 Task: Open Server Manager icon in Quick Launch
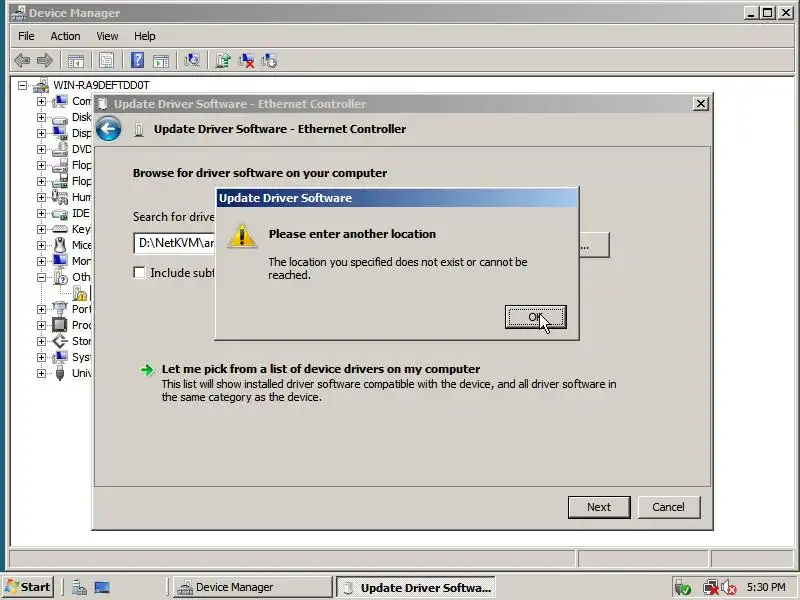tap(79, 587)
